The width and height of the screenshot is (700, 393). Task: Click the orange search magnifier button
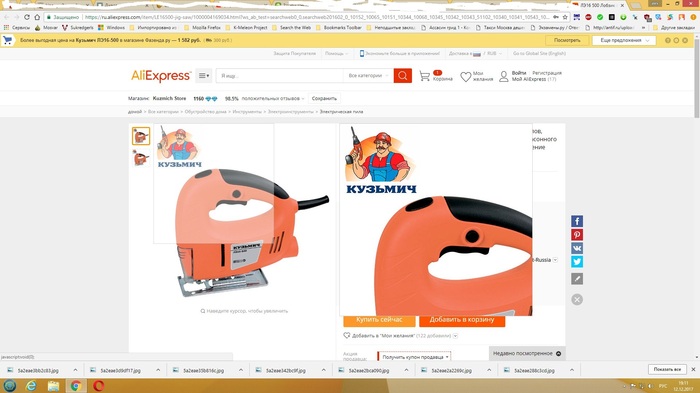(403, 76)
